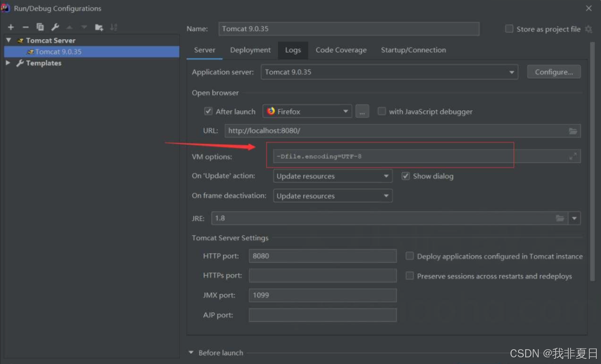Toggle Store as project file checkbox

coord(509,29)
